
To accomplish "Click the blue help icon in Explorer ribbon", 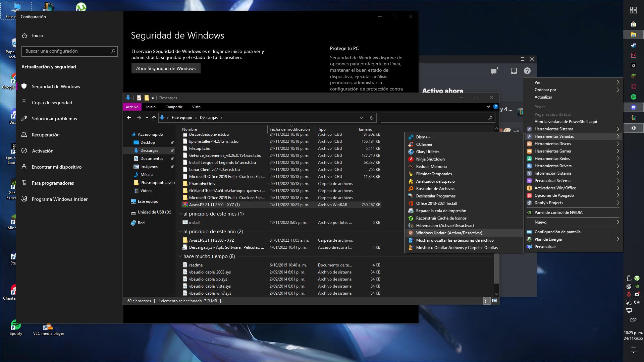I will click(495, 107).
